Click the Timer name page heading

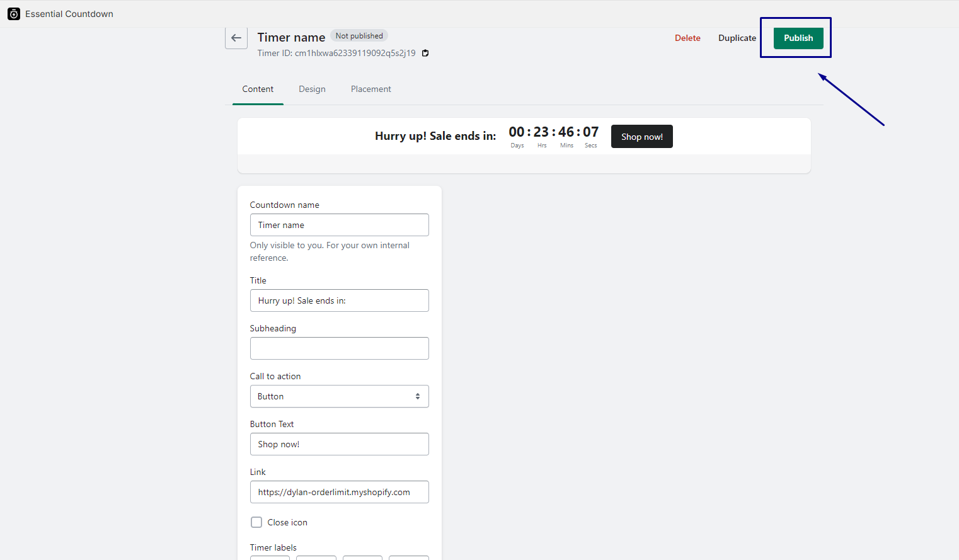point(291,38)
